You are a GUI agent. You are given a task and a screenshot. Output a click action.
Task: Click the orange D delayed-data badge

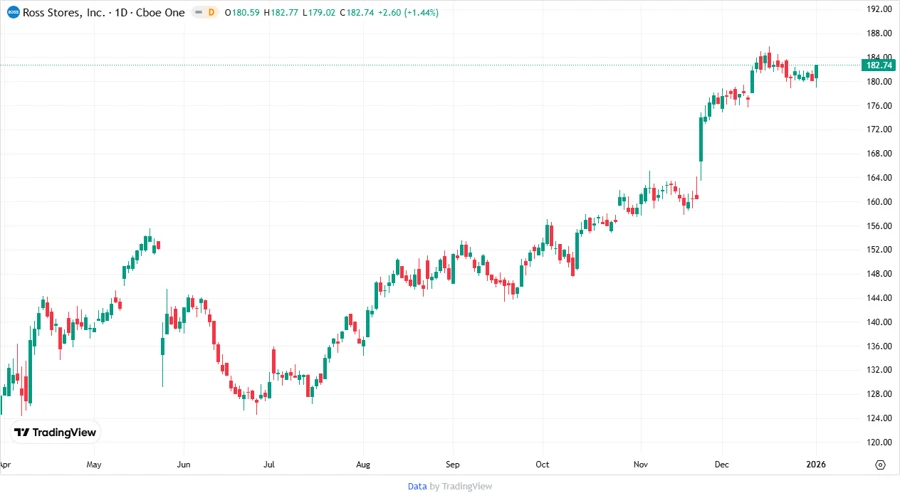(211, 12)
